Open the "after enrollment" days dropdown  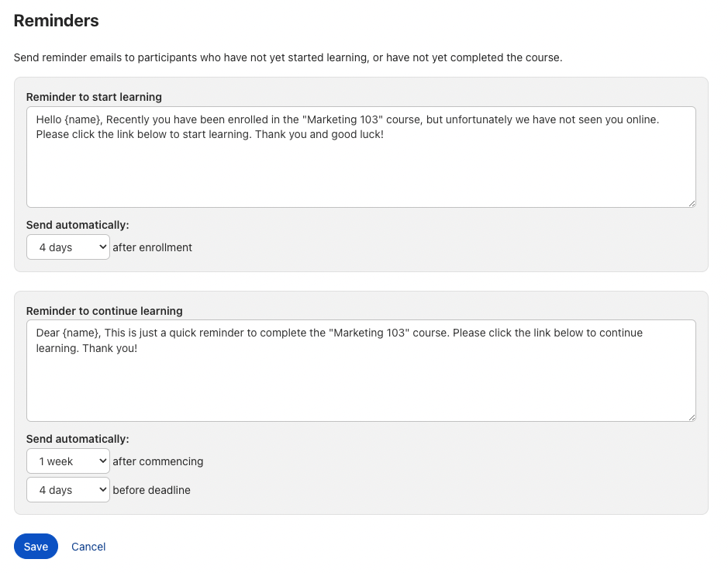point(68,248)
